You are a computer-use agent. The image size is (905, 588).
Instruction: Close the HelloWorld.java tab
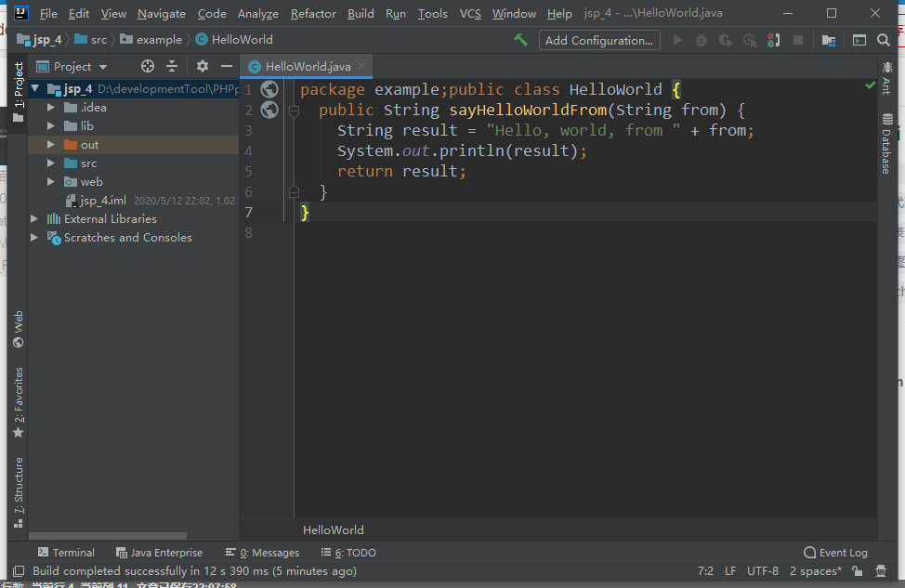click(x=361, y=66)
